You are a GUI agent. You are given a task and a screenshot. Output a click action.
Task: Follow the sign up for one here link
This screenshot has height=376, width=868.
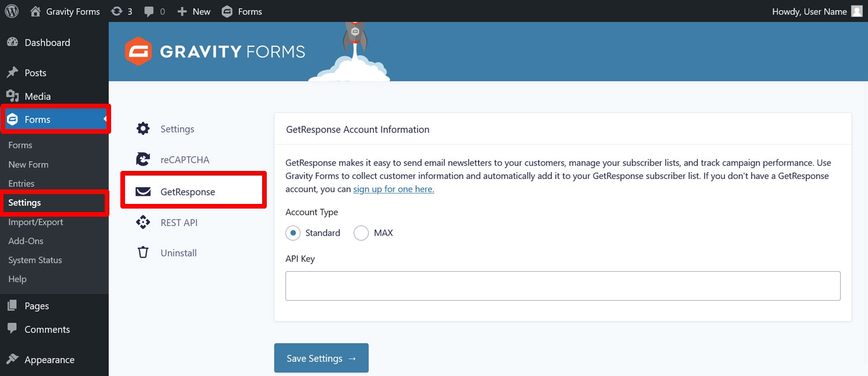tap(393, 189)
